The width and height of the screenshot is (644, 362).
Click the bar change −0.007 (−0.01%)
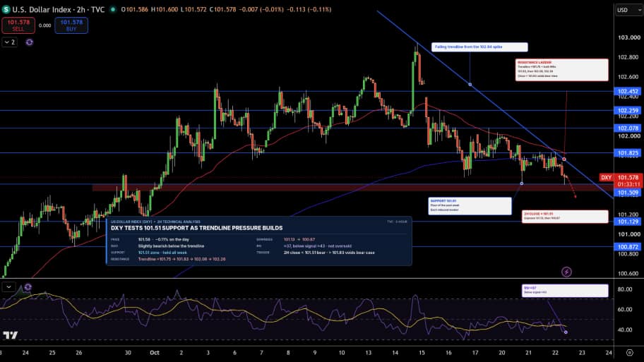click(x=261, y=9)
